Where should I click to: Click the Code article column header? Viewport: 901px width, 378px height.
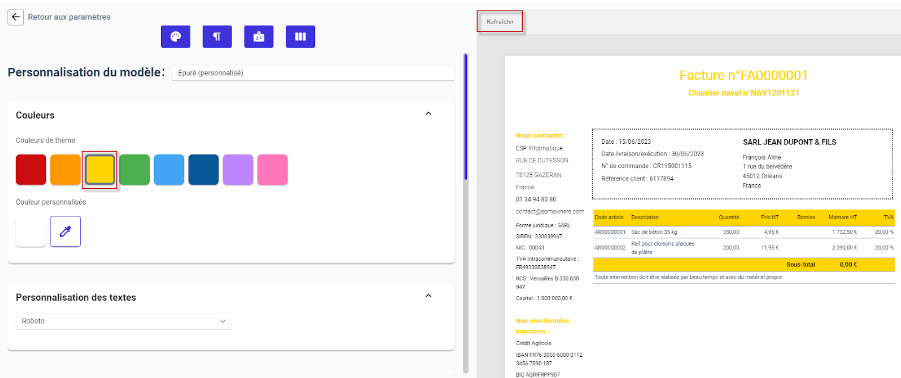[609, 217]
